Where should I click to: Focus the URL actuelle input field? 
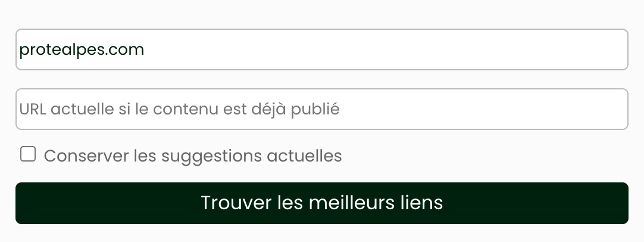pos(321,109)
